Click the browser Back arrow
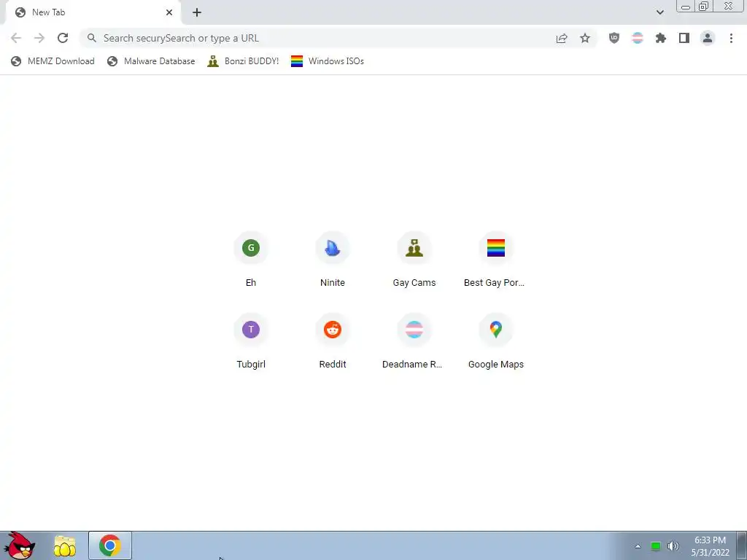Screen dimensions: 747x560 pyautogui.click(x=16, y=38)
